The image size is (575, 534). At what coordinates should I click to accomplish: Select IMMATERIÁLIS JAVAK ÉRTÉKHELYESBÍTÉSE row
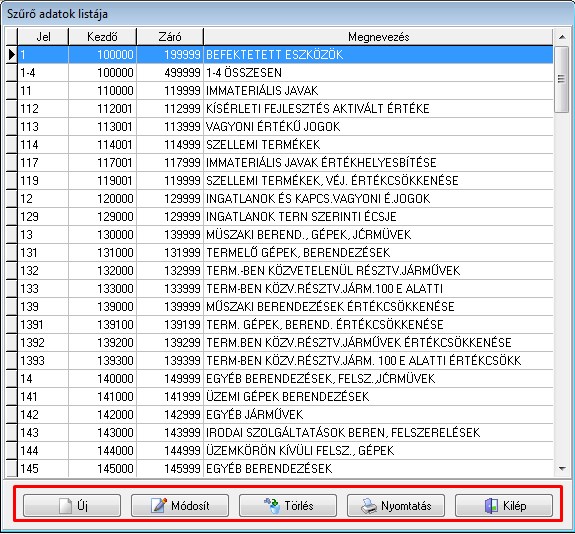coord(285,162)
